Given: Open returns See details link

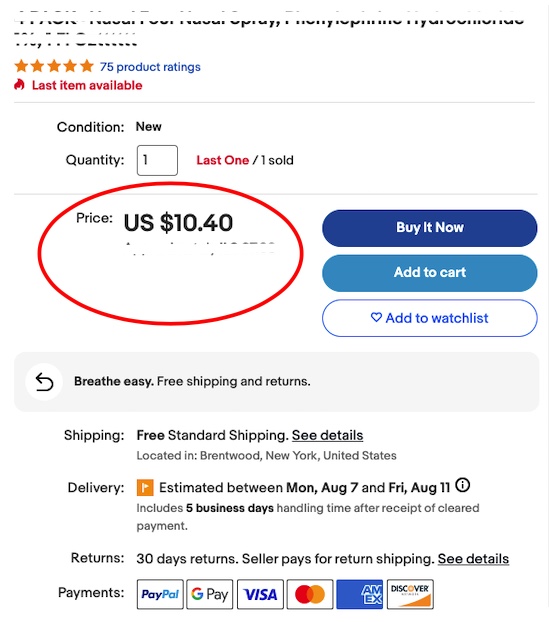Looking at the screenshot, I should pos(473,559).
